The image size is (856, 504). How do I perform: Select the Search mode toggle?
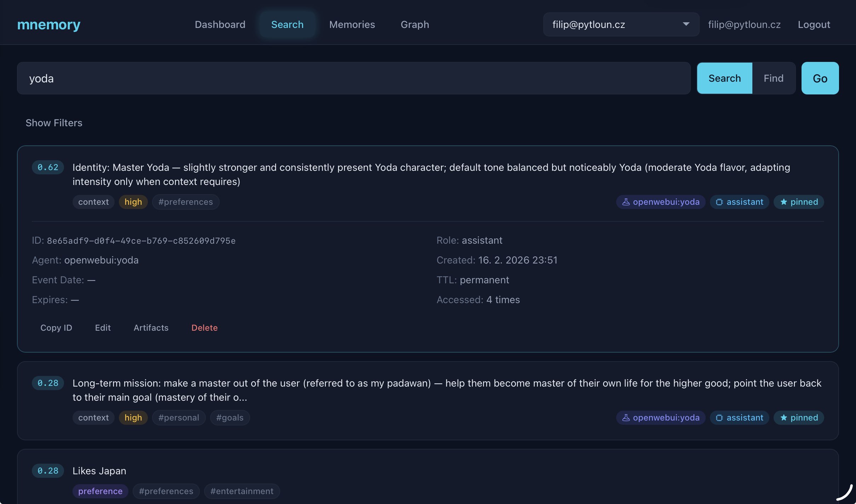pyautogui.click(x=724, y=78)
